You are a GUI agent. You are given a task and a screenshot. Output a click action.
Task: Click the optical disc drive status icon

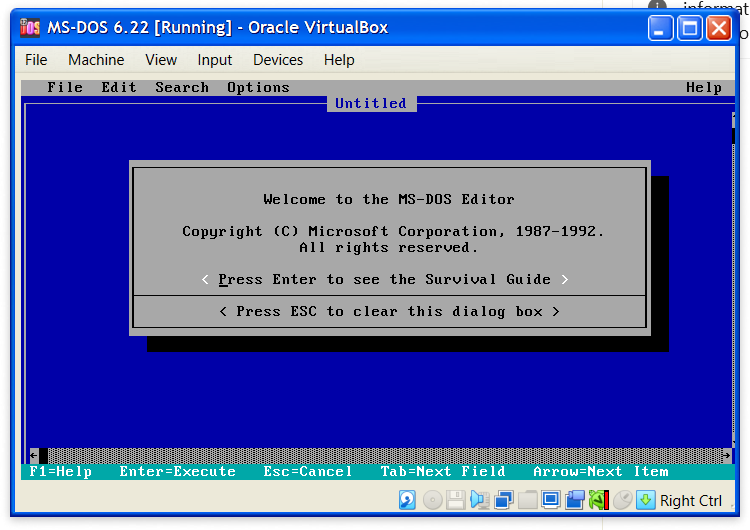coord(432,500)
